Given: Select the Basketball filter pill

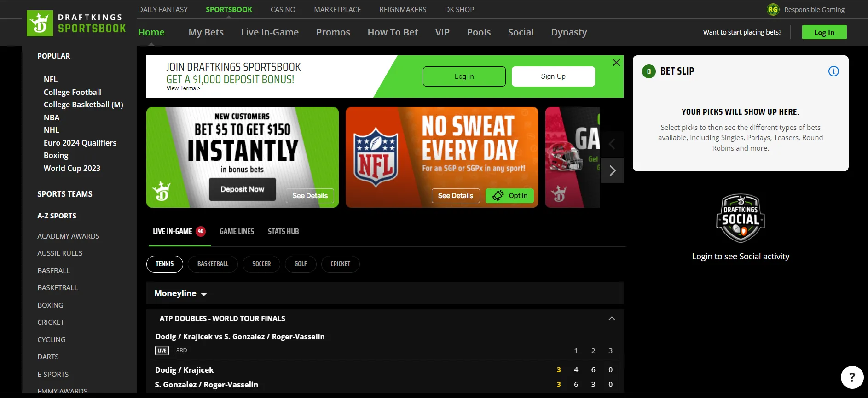Looking at the screenshot, I should click(x=213, y=264).
